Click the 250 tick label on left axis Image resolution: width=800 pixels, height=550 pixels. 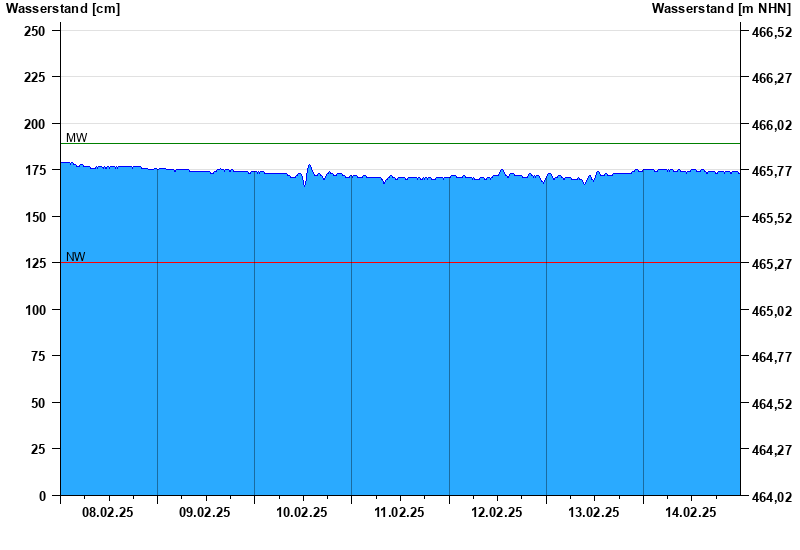pos(35,31)
